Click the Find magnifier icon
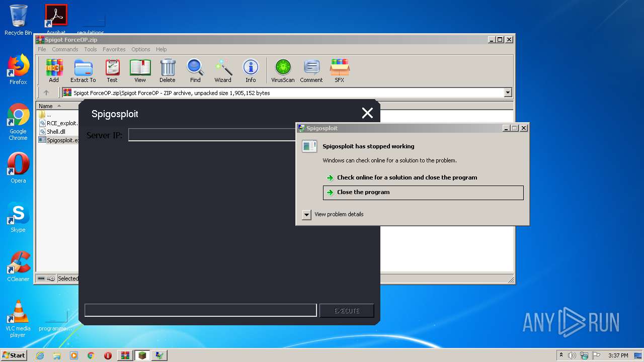Screen dimensions: 644x362 [195, 70]
